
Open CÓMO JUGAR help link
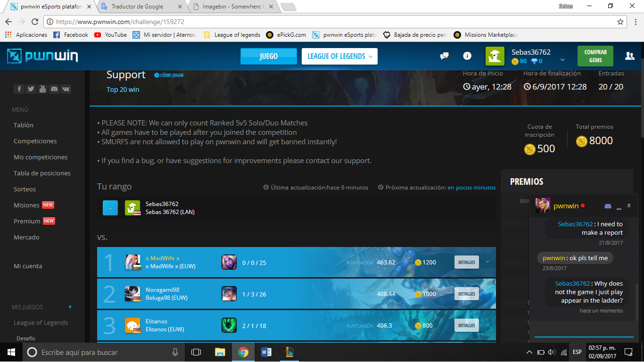(x=169, y=75)
